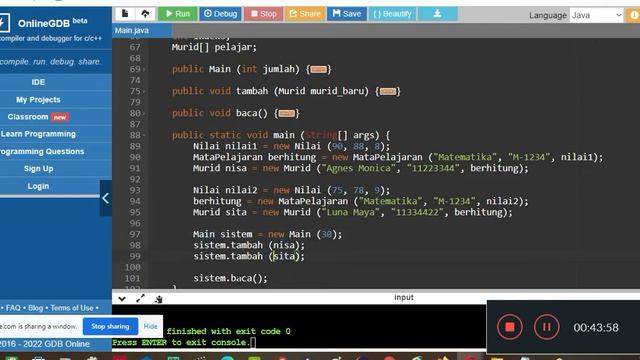Click the Stop button in toolbar
The height and width of the screenshot is (360, 640).
coord(263,14)
